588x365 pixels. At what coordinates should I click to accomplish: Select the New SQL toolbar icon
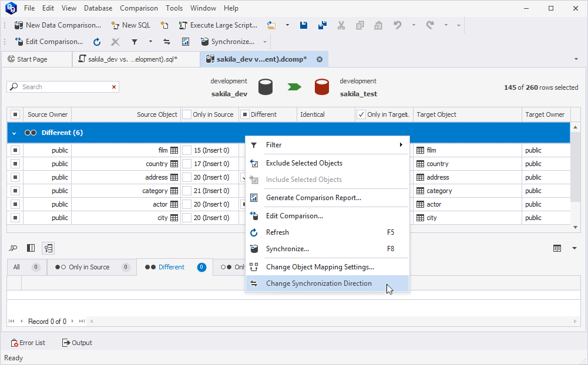click(x=130, y=25)
